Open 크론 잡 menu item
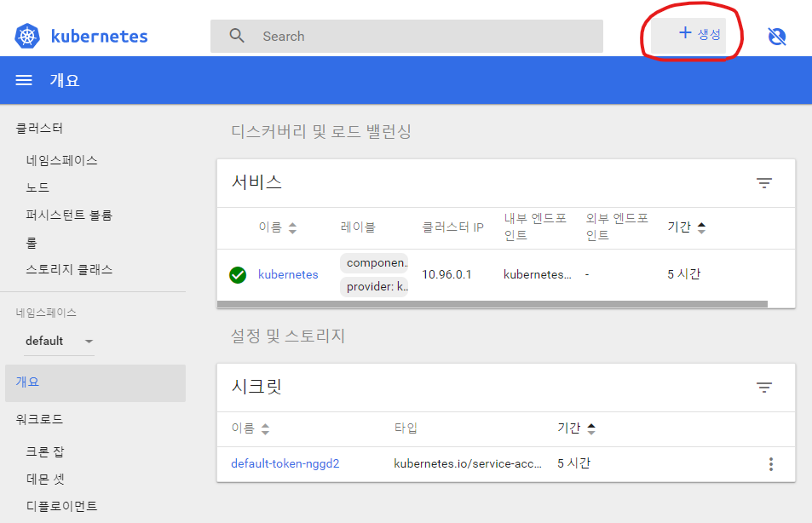This screenshot has height=523, width=812. 45,452
